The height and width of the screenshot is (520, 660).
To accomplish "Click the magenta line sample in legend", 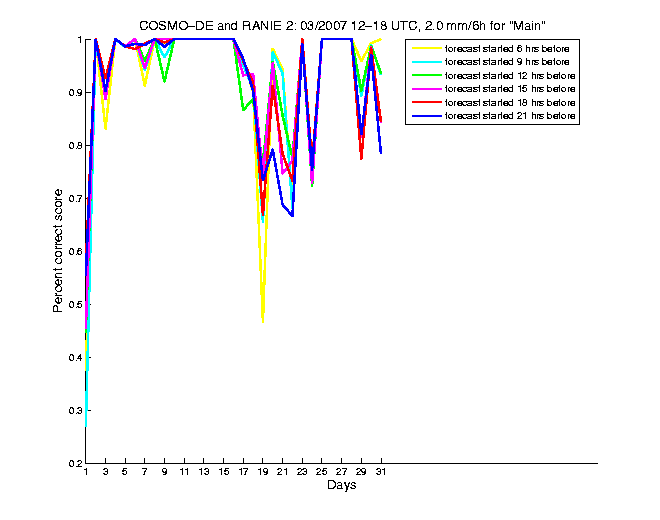I will [427, 89].
